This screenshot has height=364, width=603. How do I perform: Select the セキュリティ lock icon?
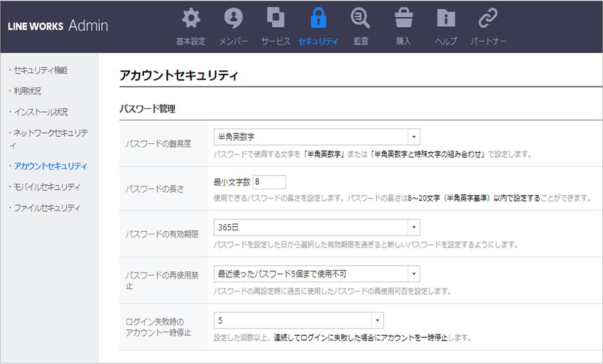click(318, 20)
